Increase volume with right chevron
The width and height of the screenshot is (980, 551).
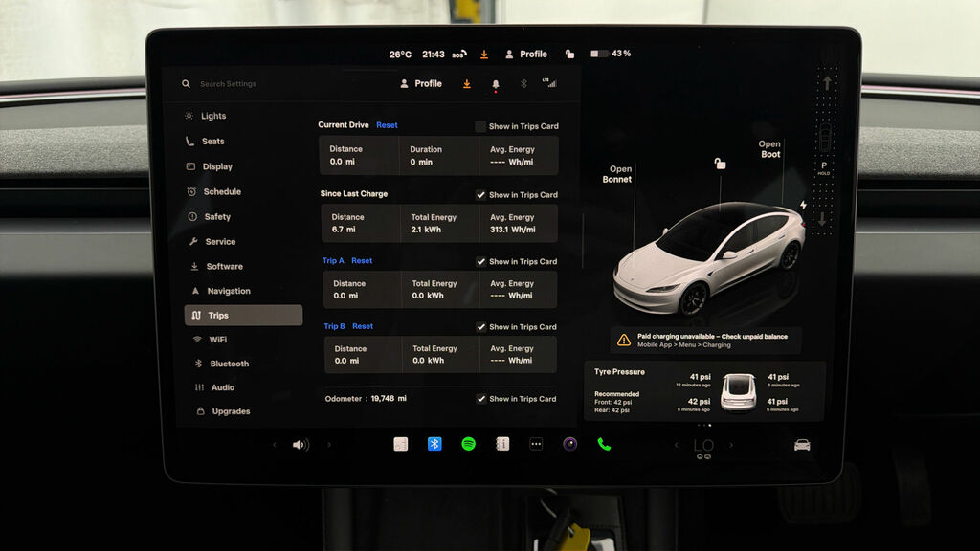coord(329,445)
